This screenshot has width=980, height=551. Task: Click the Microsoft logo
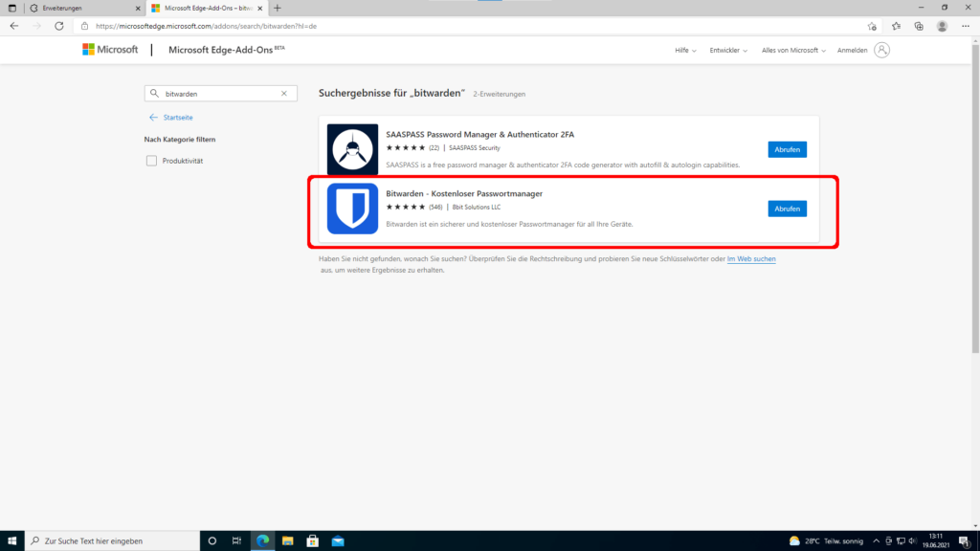point(110,50)
